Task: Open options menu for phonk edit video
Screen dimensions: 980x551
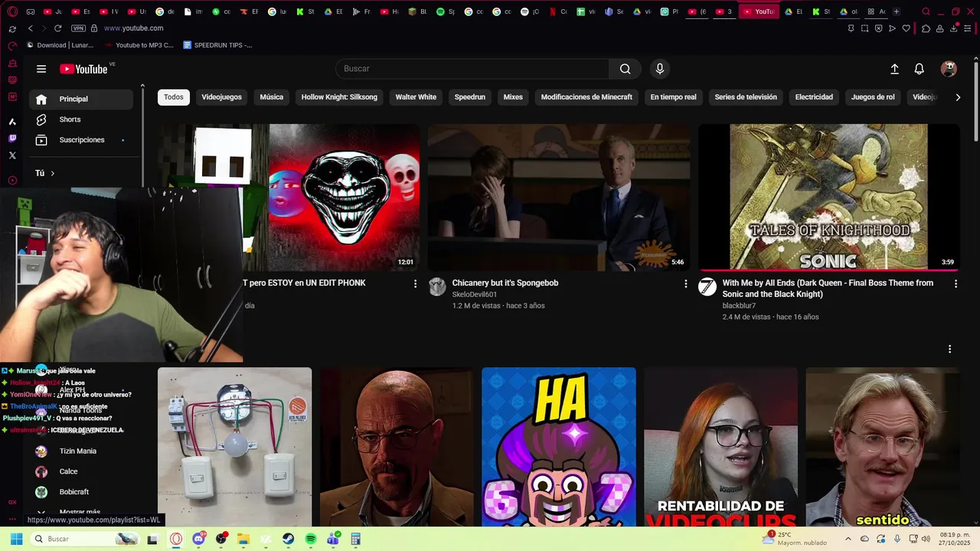Action: 415,284
